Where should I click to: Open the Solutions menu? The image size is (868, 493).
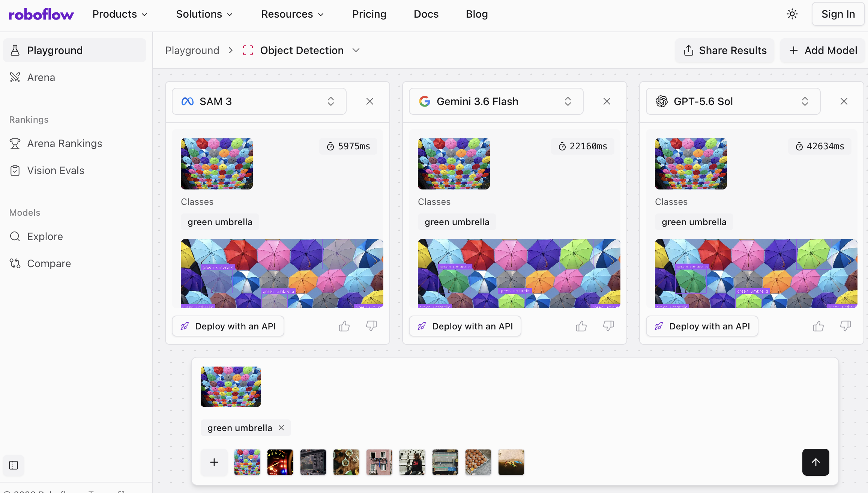click(x=204, y=14)
